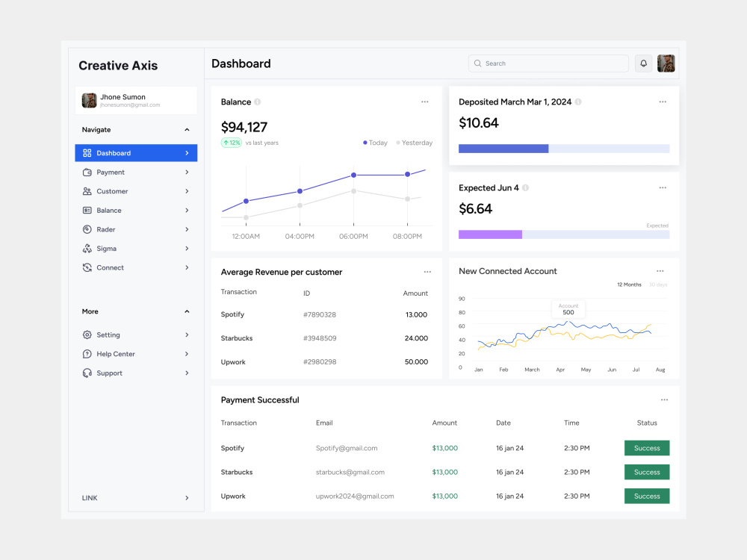Open Dashboard in the sidebar
The width and height of the screenshot is (747, 560).
(x=136, y=153)
